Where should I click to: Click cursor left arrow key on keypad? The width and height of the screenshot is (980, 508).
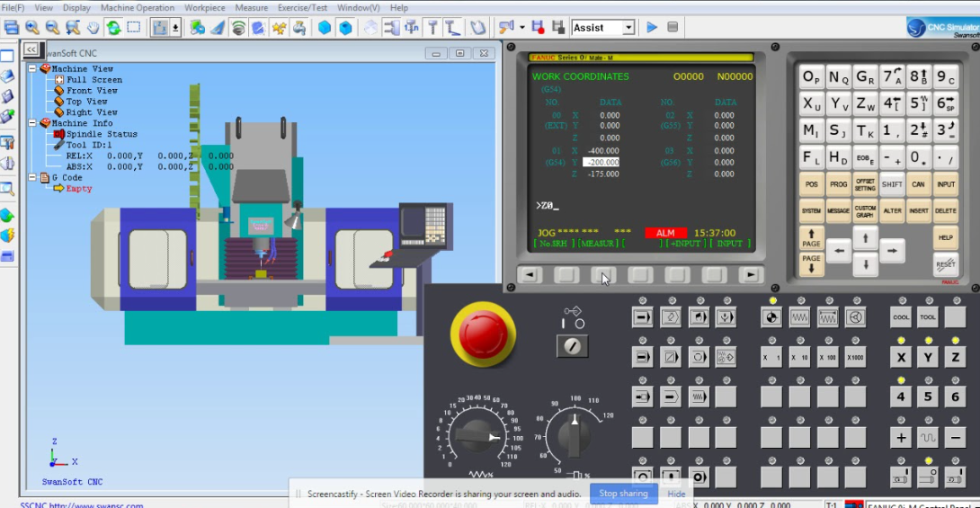839,251
